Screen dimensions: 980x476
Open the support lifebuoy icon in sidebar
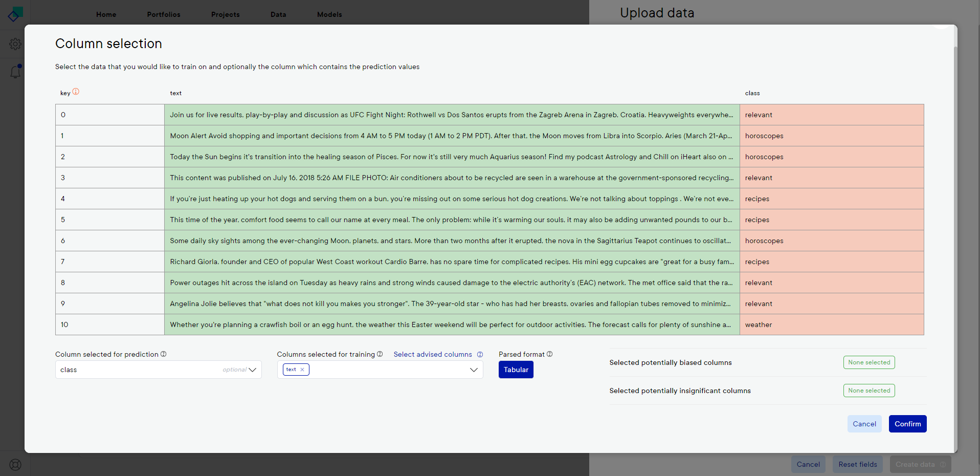15,464
